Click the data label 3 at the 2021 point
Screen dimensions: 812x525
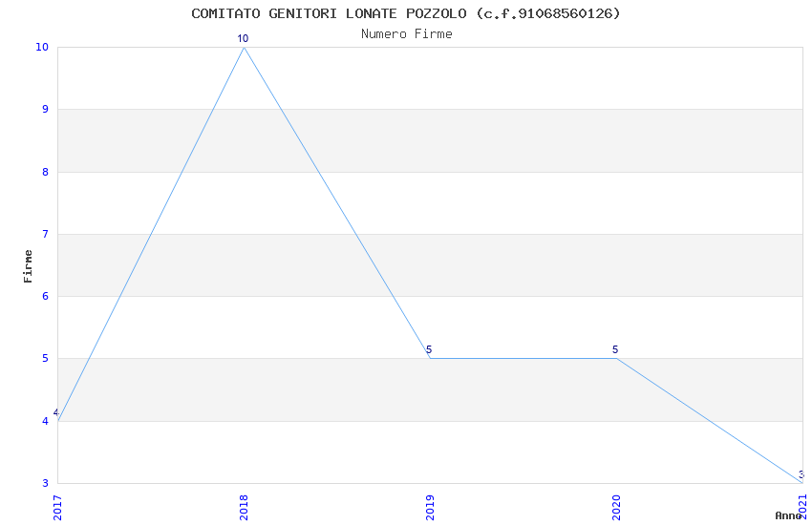pyautogui.click(x=801, y=474)
